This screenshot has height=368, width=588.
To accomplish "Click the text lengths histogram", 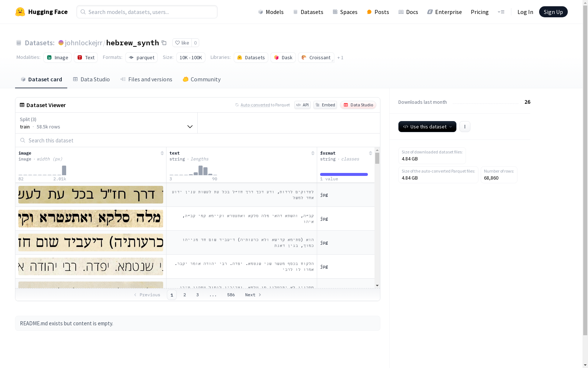I will [x=193, y=170].
